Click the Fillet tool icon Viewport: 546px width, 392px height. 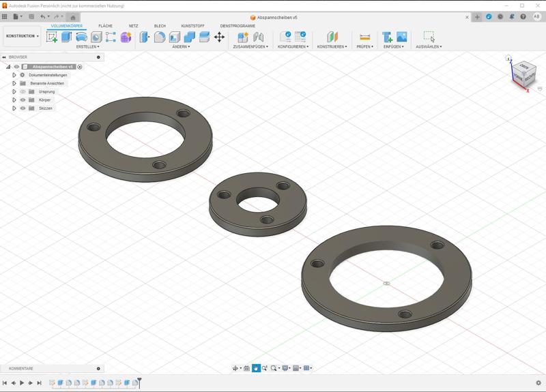click(x=160, y=37)
